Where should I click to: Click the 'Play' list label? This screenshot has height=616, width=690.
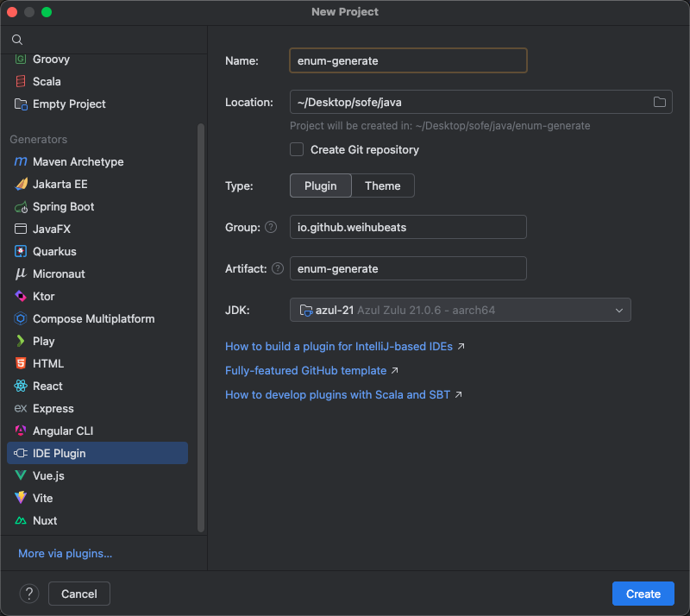click(44, 342)
